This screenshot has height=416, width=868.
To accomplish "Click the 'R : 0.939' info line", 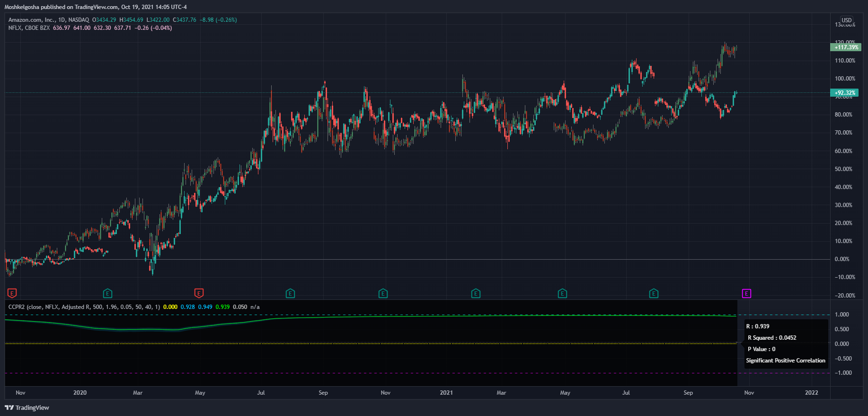I will click(x=758, y=326).
